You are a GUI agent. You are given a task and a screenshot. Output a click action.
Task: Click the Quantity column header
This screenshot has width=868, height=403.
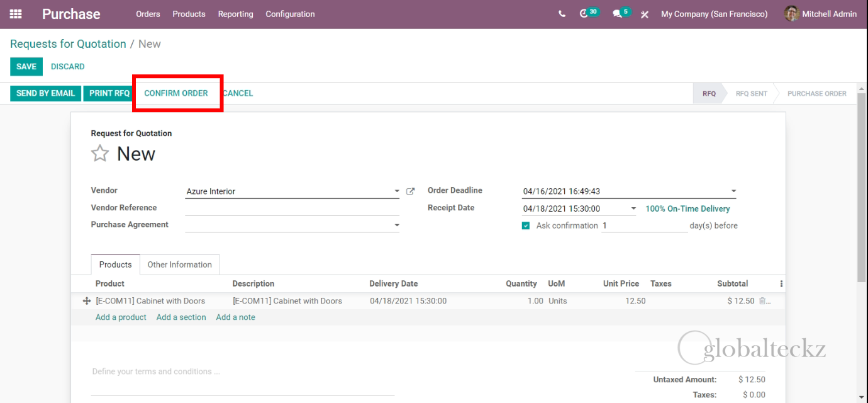[x=521, y=284]
